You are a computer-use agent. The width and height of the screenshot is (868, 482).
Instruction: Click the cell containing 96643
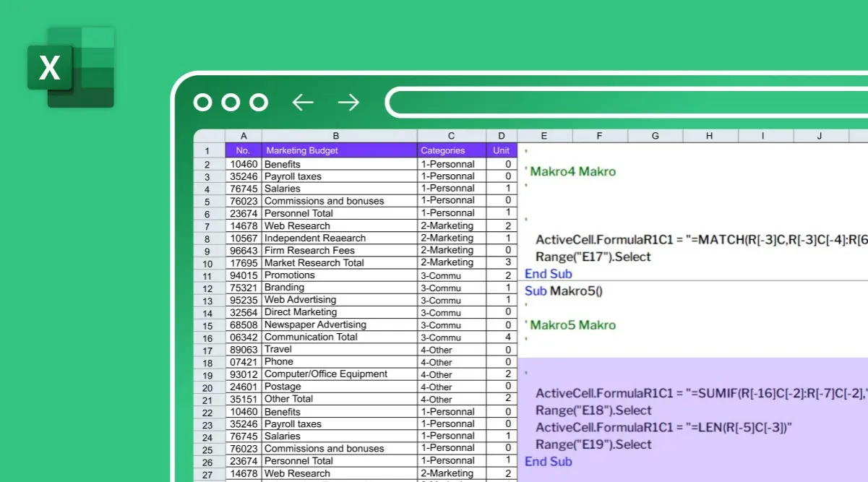[244, 250]
